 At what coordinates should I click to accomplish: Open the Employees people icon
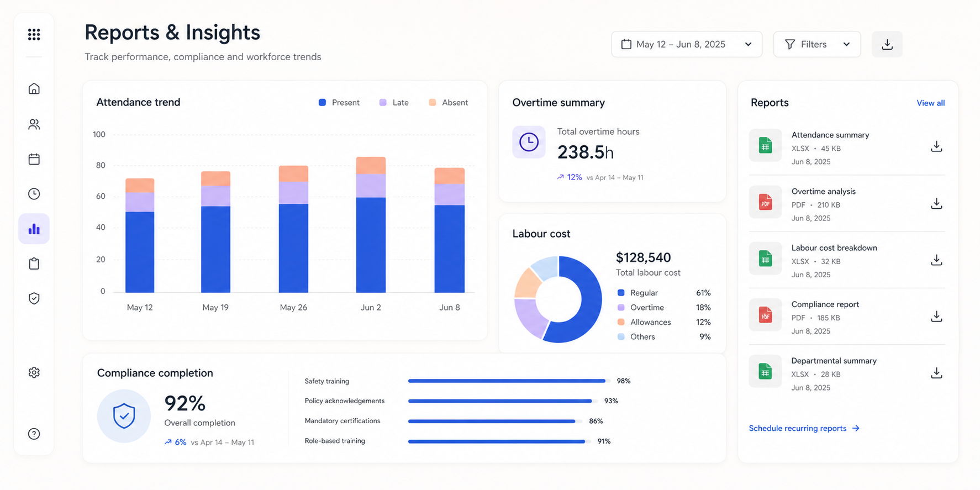(x=34, y=124)
